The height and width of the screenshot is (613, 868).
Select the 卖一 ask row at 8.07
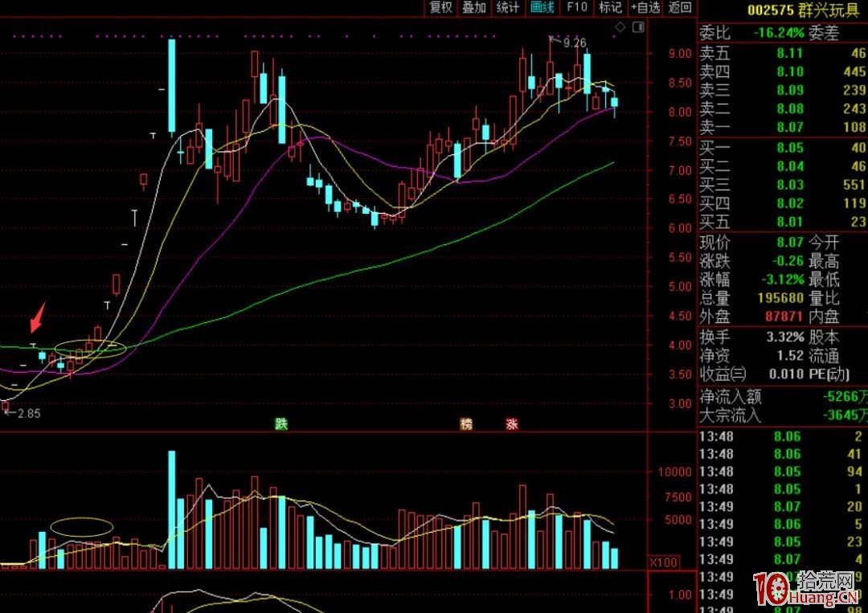(x=782, y=127)
